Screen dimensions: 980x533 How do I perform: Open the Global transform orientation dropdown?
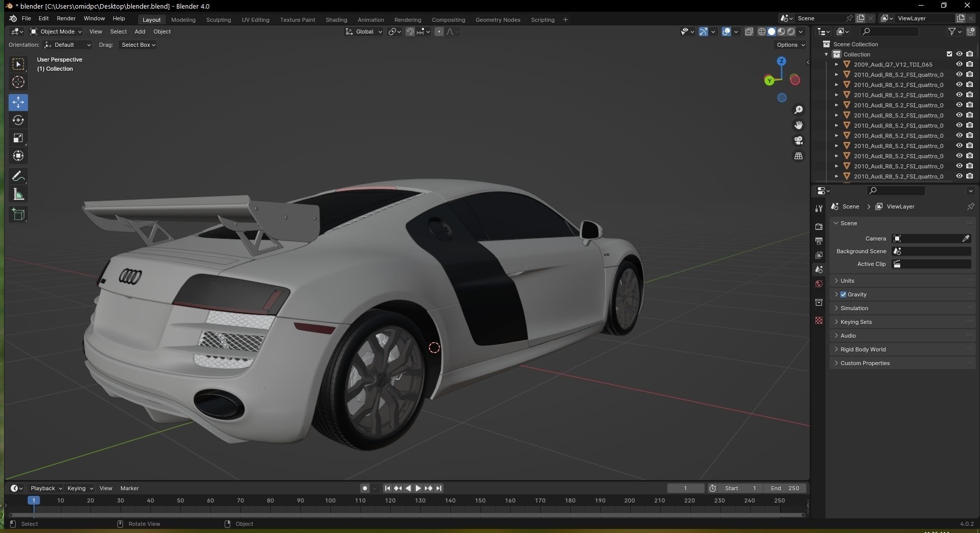coord(364,32)
